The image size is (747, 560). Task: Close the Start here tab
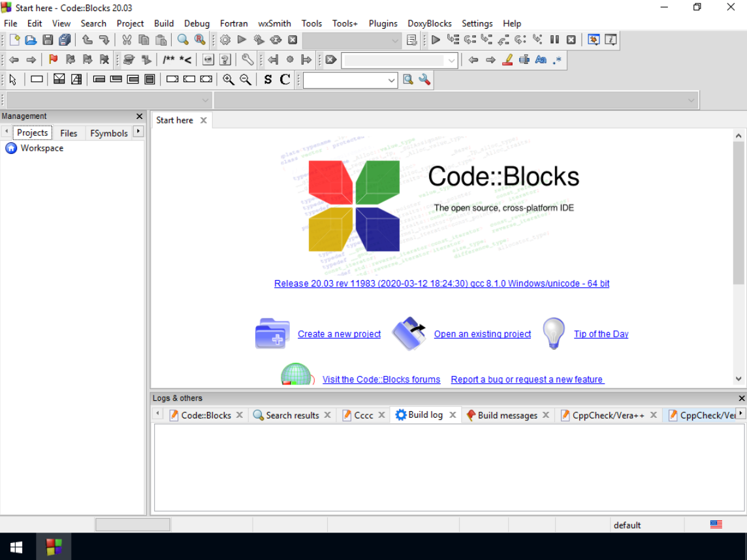pyautogui.click(x=204, y=121)
